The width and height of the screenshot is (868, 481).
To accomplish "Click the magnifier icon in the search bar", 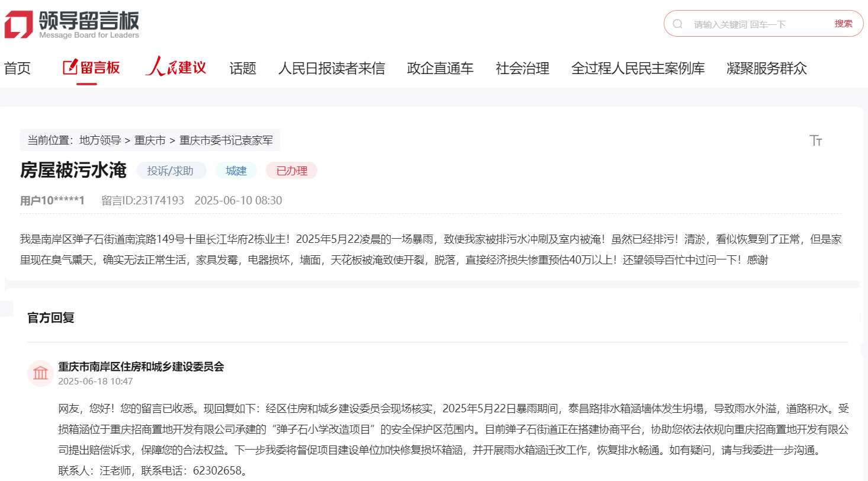I will tap(677, 23).
